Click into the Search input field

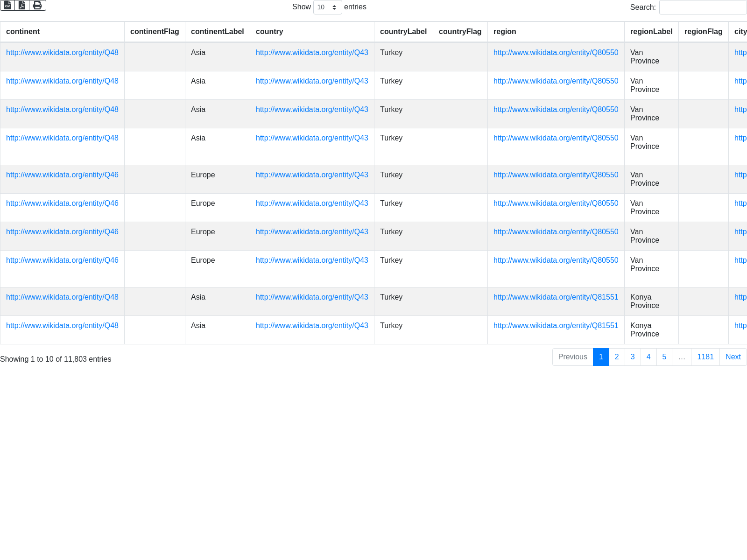click(x=703, y=7)
